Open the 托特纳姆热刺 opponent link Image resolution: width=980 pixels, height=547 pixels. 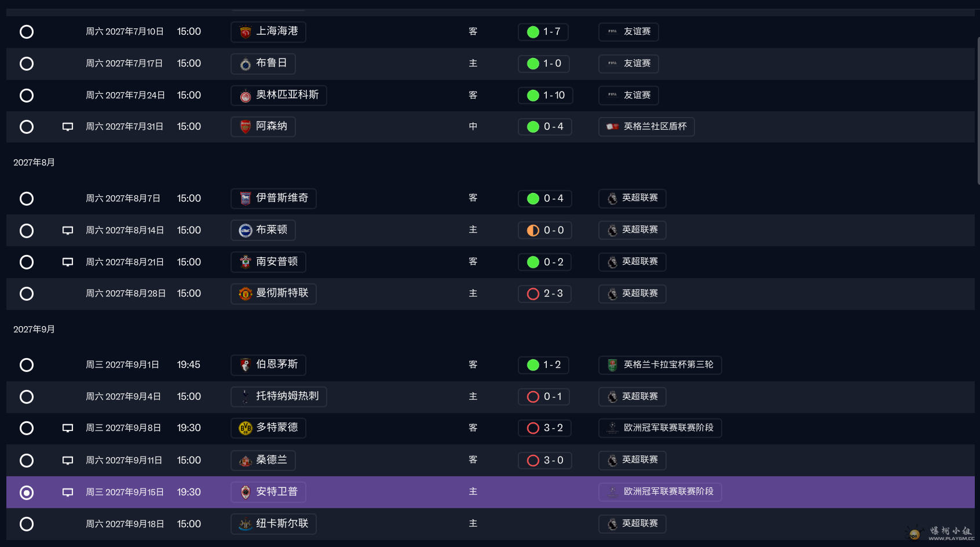[279, 397]
